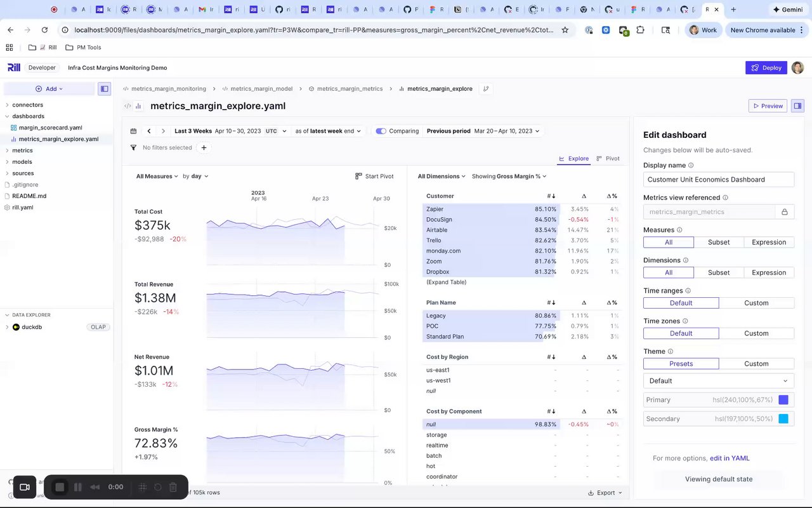
Task: Show info icon next to Theme
Action: tap(671, 352)
